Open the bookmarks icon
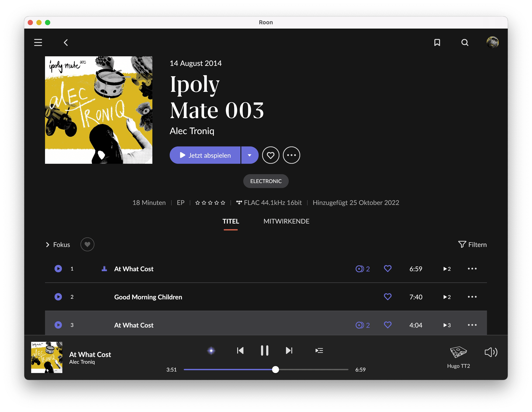 [x=437, y=42]
